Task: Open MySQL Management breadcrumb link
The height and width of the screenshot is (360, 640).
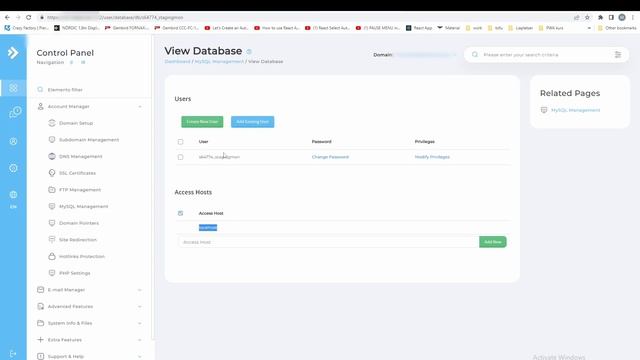Action: tap(219, 61)
